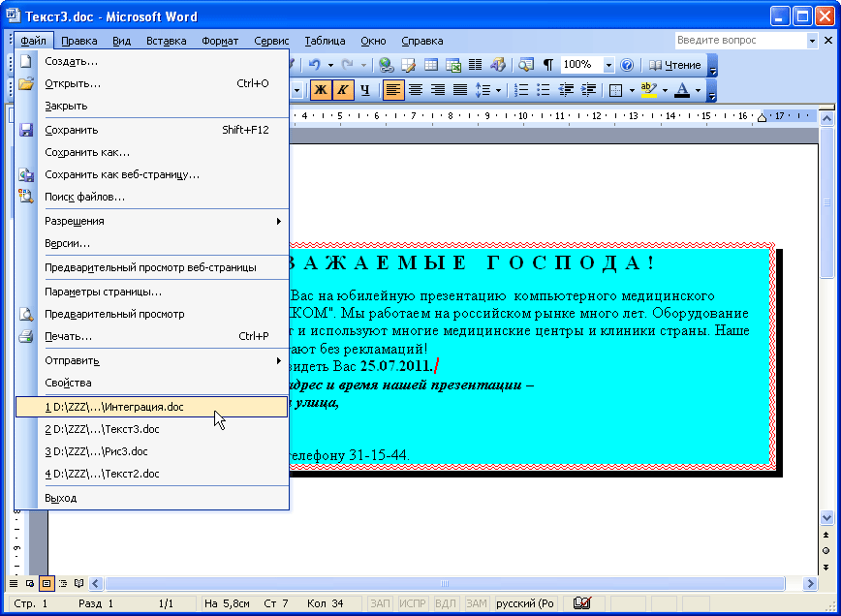Image resolution: width=841 pixels, height=616 pixels.
Task: Open the Формат menu
Action: click(x=220, y=41)
